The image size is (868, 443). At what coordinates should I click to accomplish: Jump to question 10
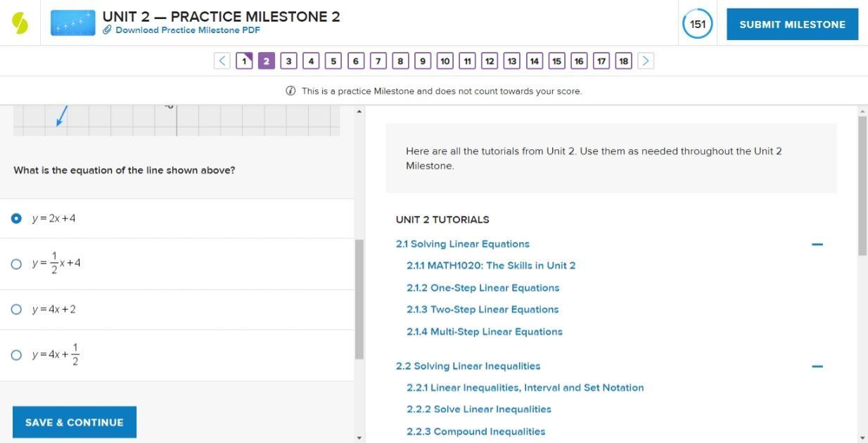[445, 61]
